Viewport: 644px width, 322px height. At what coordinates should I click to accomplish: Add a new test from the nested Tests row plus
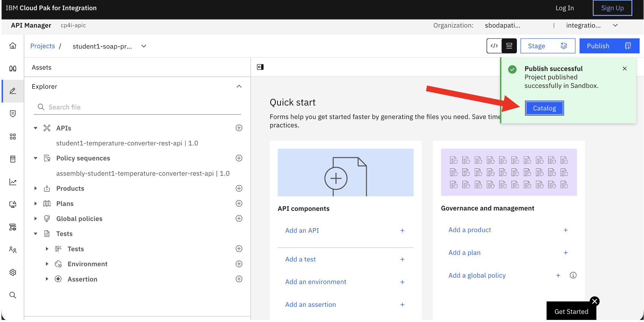point(239,249)
